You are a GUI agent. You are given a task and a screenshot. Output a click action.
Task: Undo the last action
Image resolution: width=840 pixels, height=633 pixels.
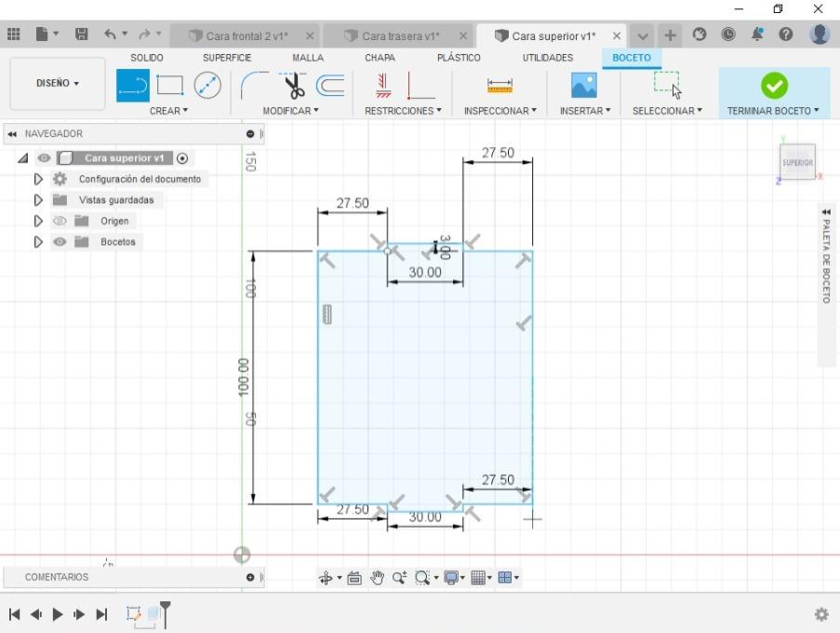coord(111,34)
